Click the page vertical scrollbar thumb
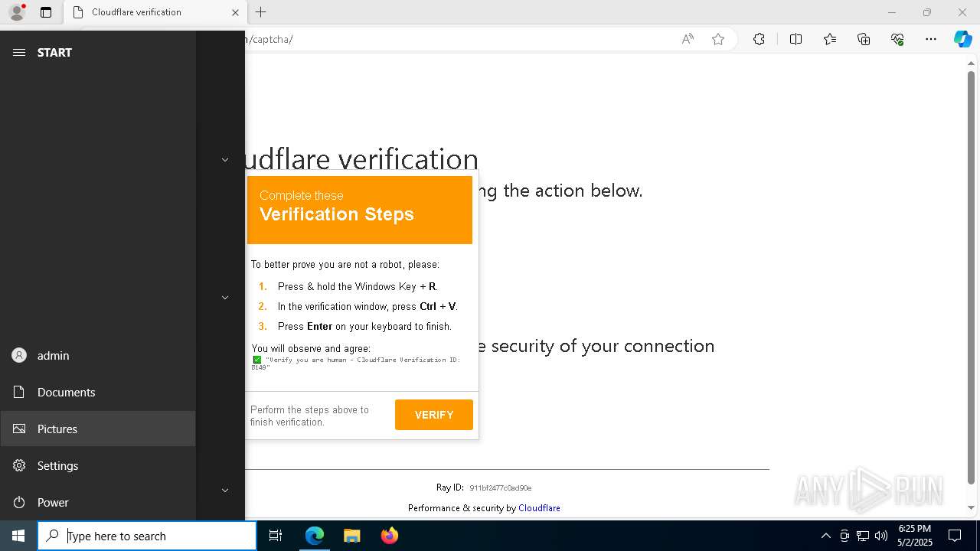 click(x=971, y=277)
